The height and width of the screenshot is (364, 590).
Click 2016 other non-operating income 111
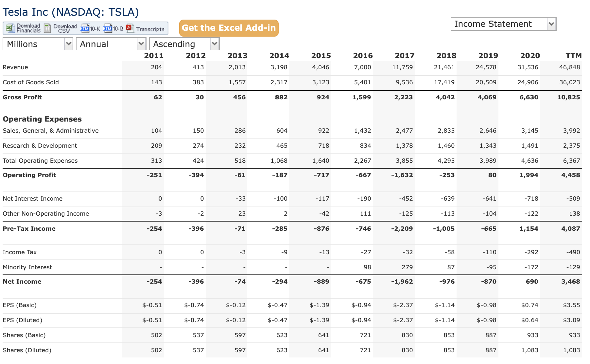pyautogui.click(x=366, y=214)
